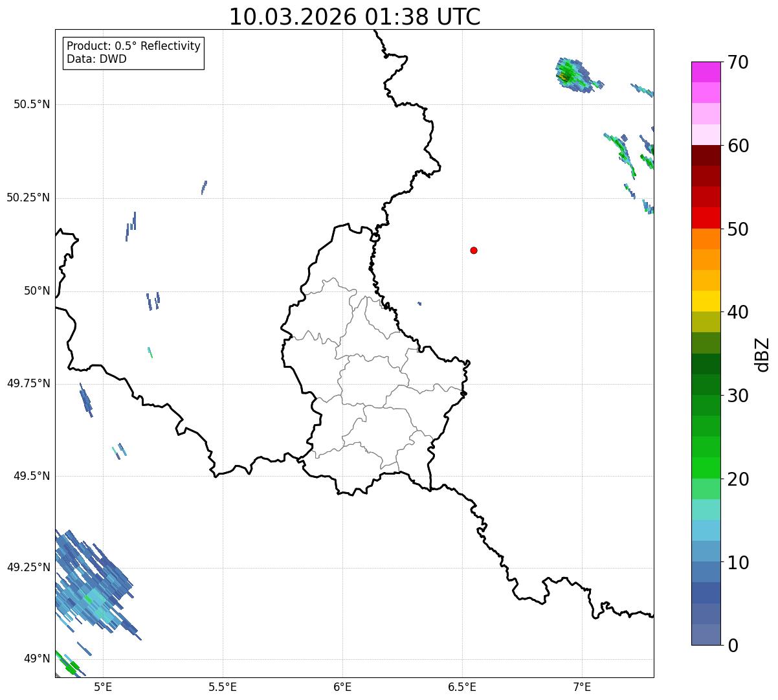The height and width of the screenshot is (700, 778).
Task: Click the latitude label 49.25°N
Action: pos(28,567)
